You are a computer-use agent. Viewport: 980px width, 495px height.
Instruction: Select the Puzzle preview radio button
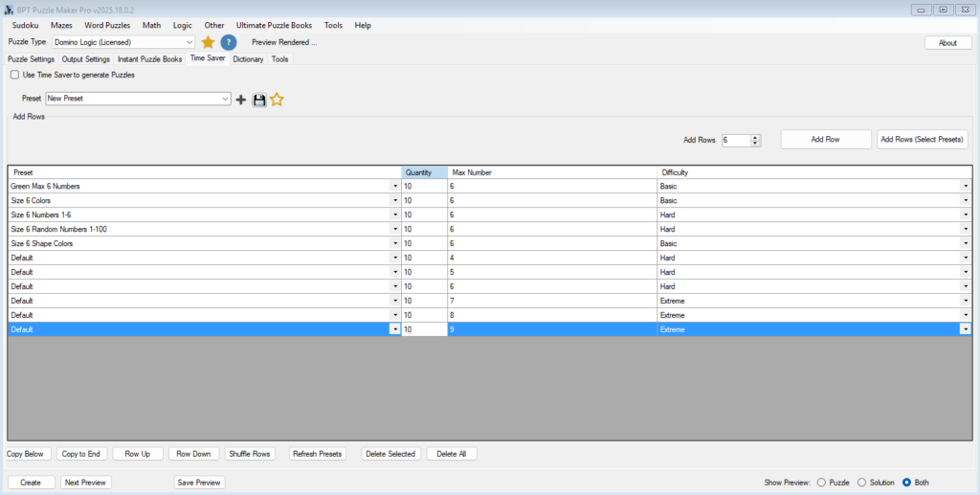pos(821,483)
